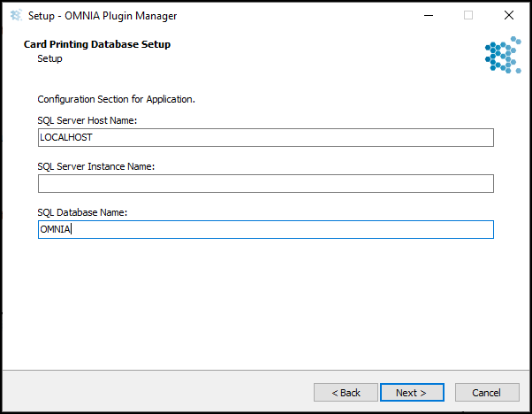The width and height of the screenshot is (532, 414).
Task: Close the OMNIA Plugin Manager setup window
Action: click(509, 15)
